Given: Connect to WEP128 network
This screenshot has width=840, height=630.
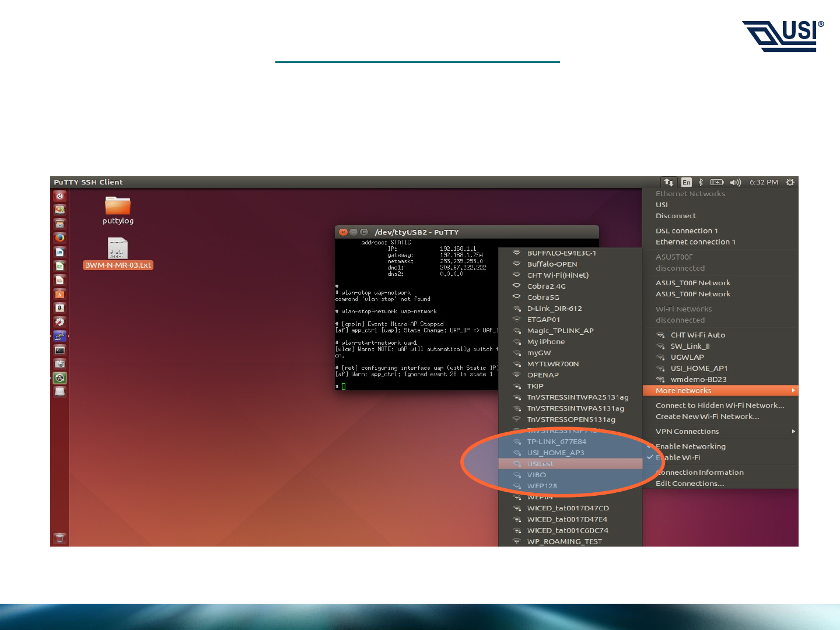Looking at the screenshot, I should tap(570, 486).
